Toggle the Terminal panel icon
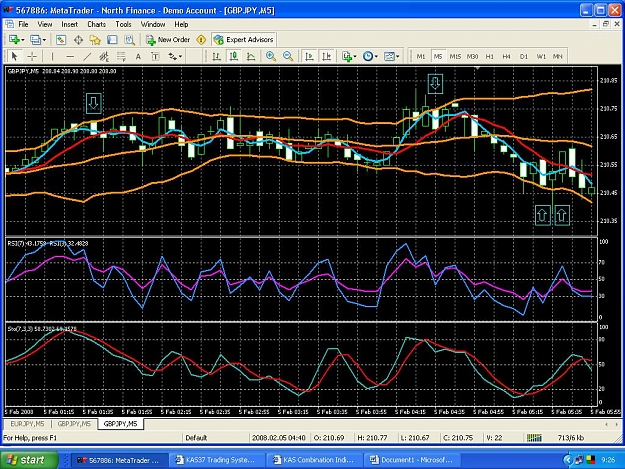This screenshot has width=625, height=469. pos(112,39)
